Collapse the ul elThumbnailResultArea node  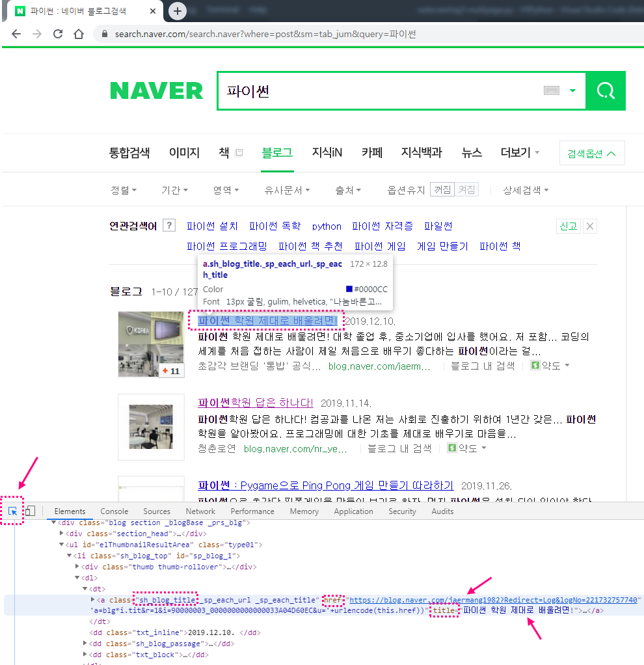[62, 545]
